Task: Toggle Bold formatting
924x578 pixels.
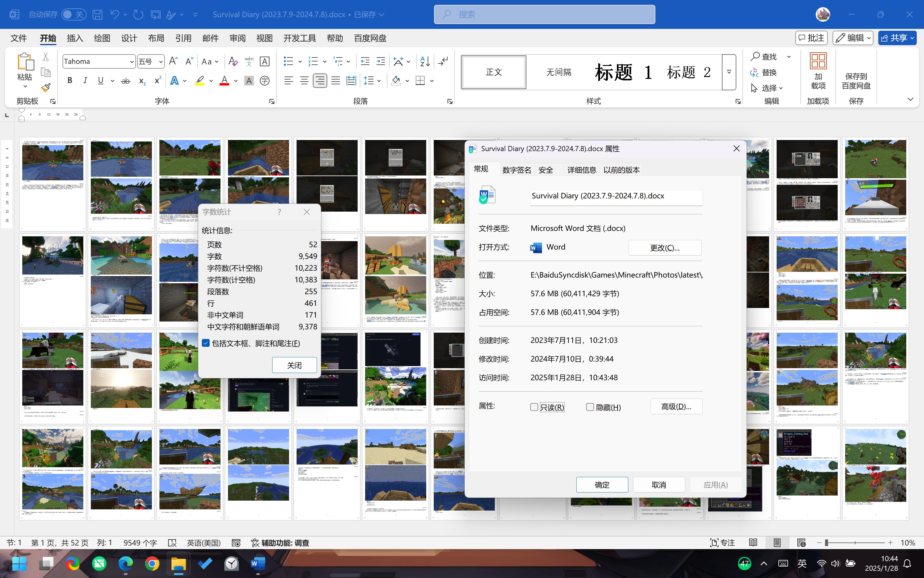Action: [69, 81]
